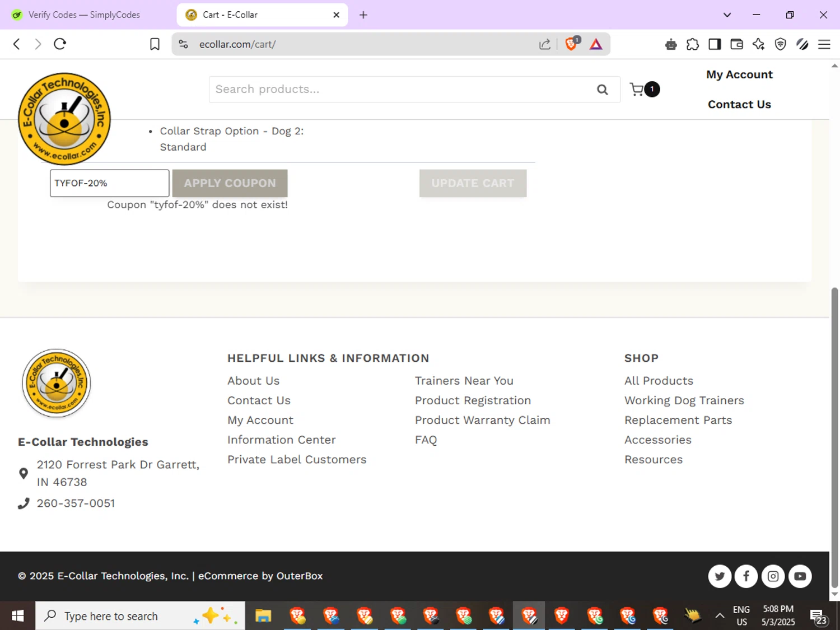This screenshot has height=630, width=840.
Task: Open site settings icon in address bar
Action: click(183, 44)
